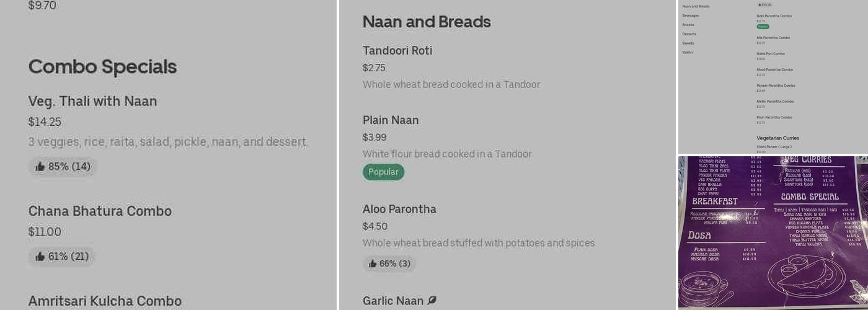Open the Aloo Parontha item

click(399, 210)
